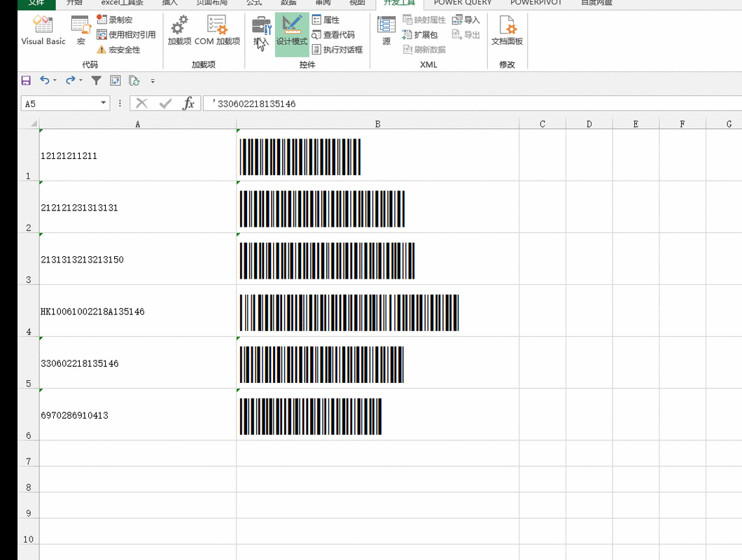The image size is (742, 560).
Task: Redo the last undone action
Action: tap(71, 80)
